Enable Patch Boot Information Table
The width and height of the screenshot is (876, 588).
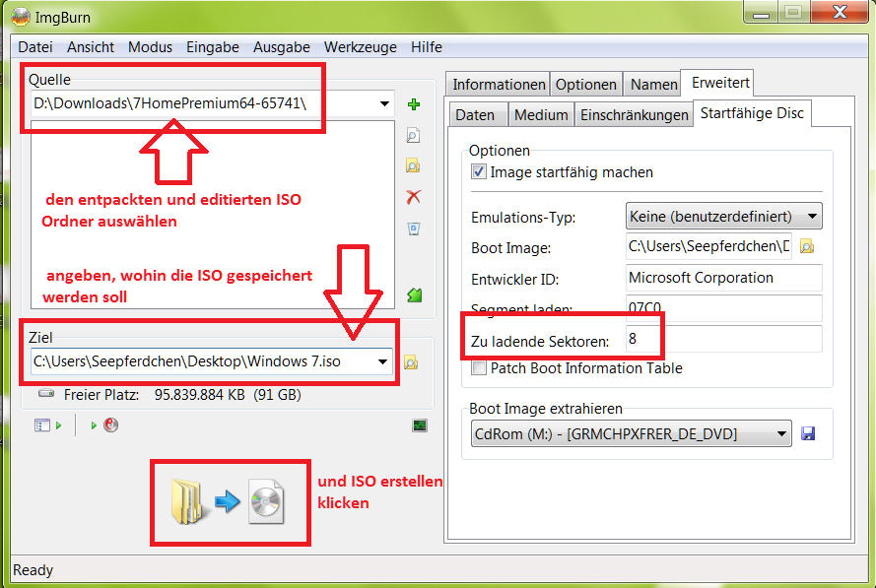click(479, 368)
